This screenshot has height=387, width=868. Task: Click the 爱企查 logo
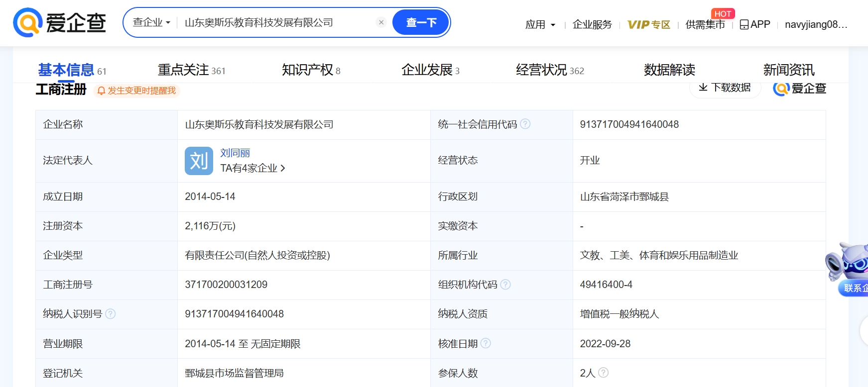59,22
